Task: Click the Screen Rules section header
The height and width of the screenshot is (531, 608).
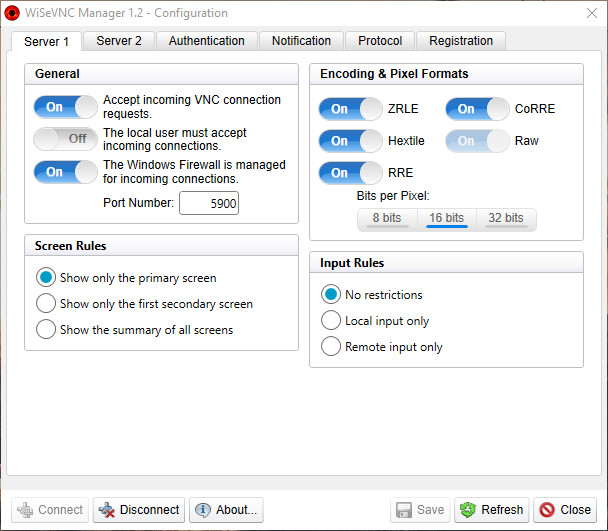Action: click(161, 245)
